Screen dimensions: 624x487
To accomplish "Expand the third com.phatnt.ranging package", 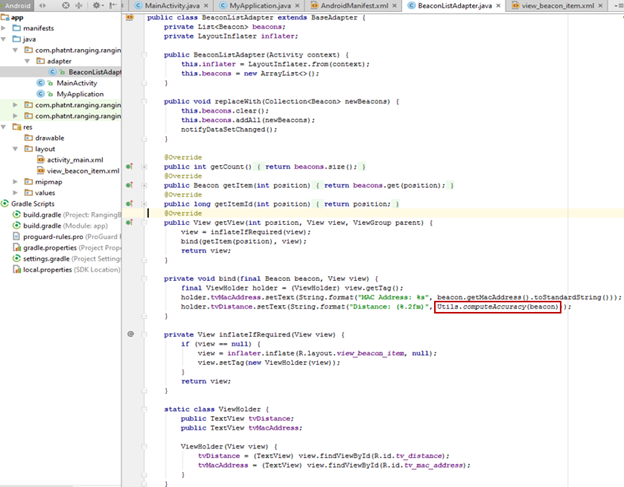I will [x=15, y=116].
